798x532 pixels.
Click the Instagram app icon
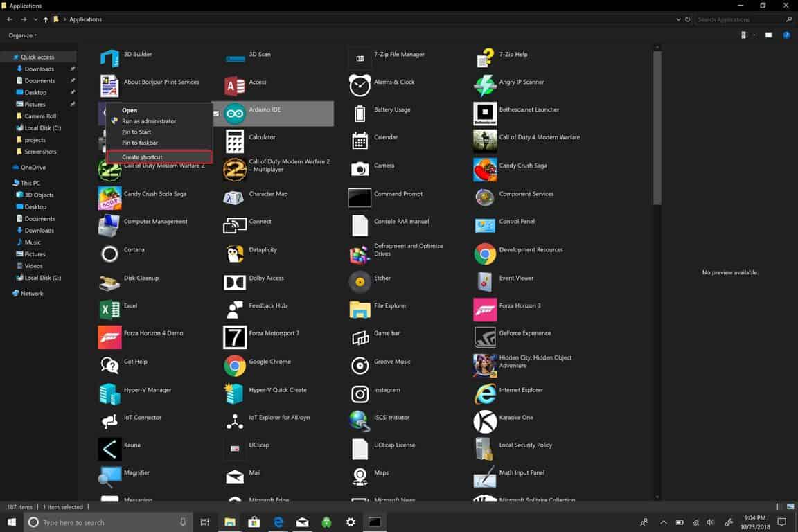(x=360, y=394)
